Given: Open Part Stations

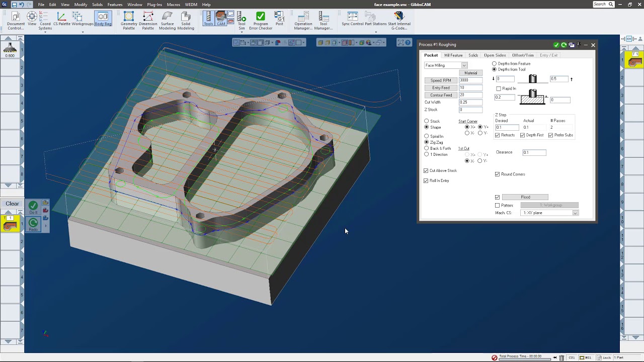Looking at the screenshot, I should point(376,19).
